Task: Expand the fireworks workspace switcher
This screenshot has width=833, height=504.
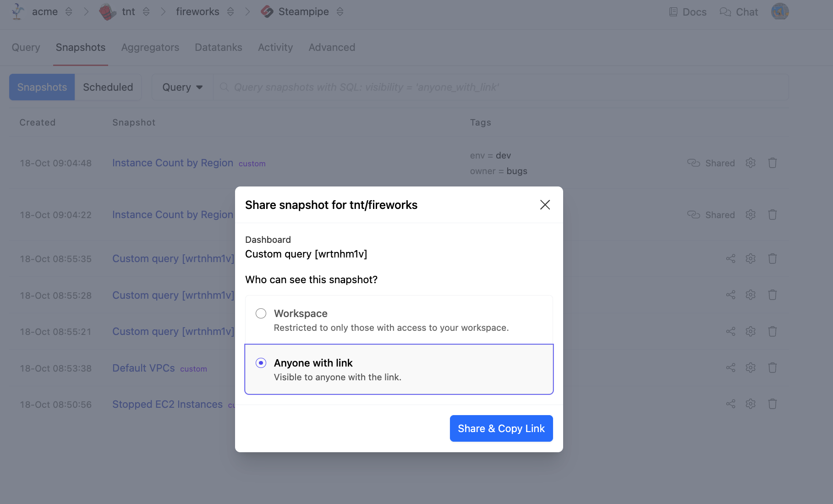Action: [x=230, y=12]
